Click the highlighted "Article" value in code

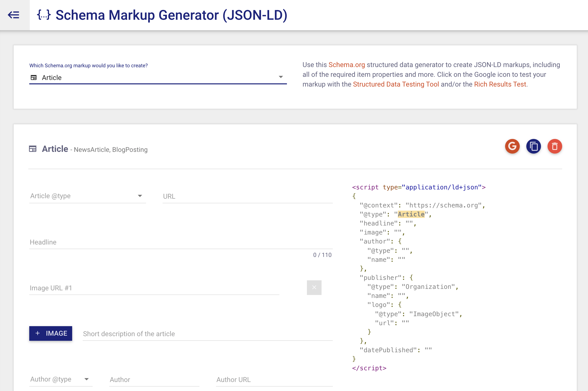coord(411,214)
